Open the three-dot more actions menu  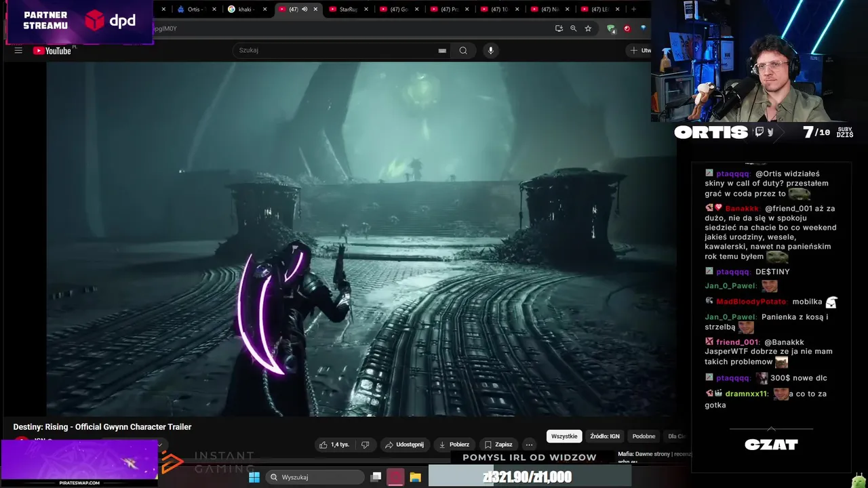coord(530,445)
